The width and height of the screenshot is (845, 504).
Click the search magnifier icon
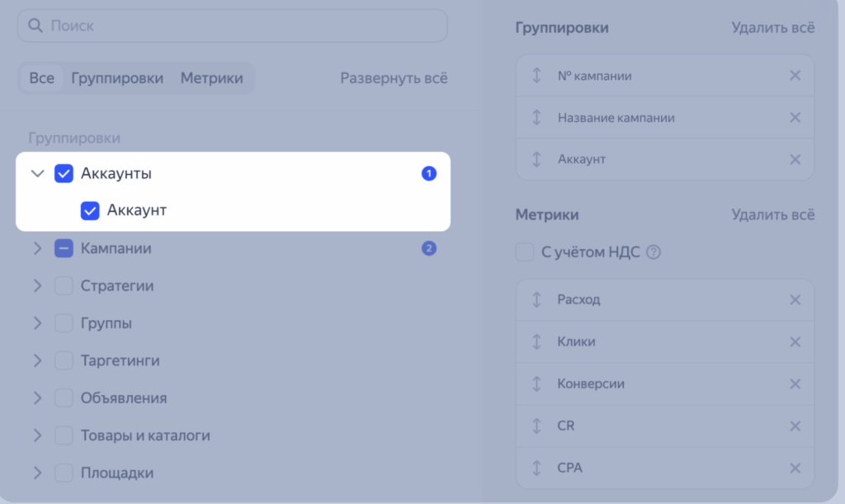pos(35,26)
